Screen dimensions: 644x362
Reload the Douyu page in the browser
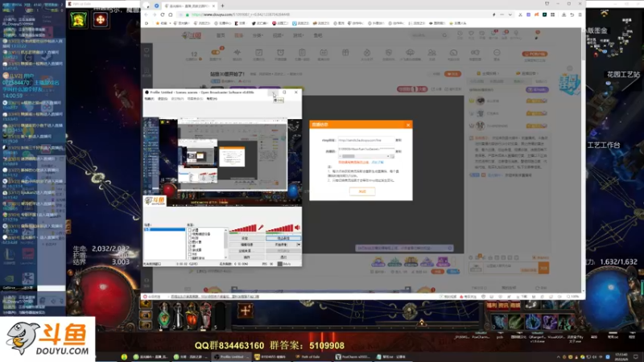163,14
